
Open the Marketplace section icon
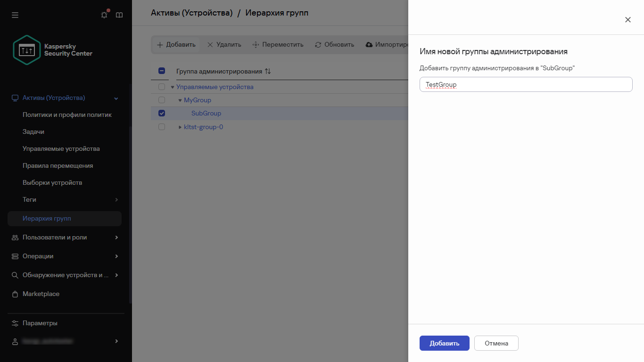[15, 294]
